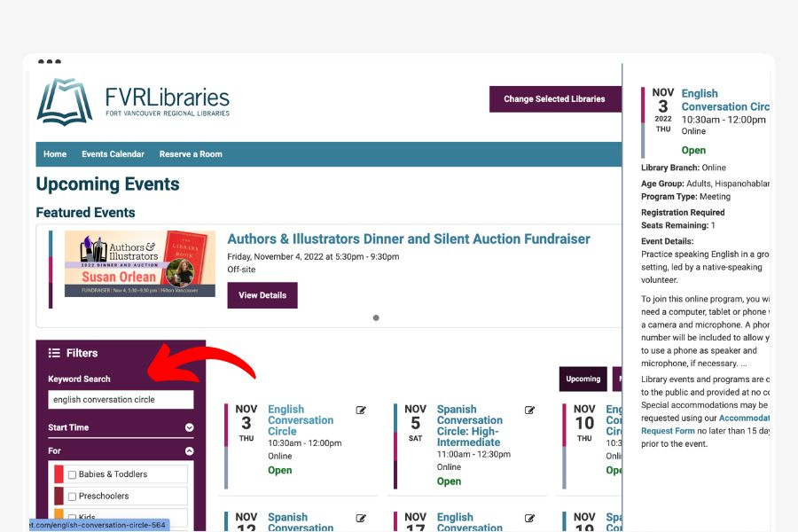Click the featured events carousel dot
The image size is (798, 532).
coord(376,317)
